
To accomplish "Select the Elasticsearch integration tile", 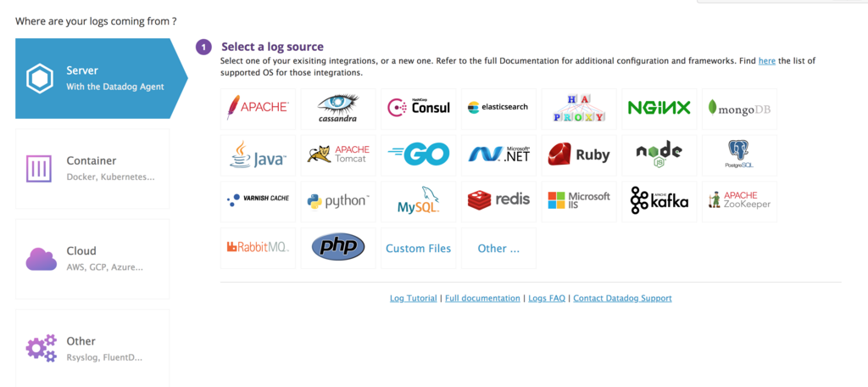I will (x=498, y=109).
